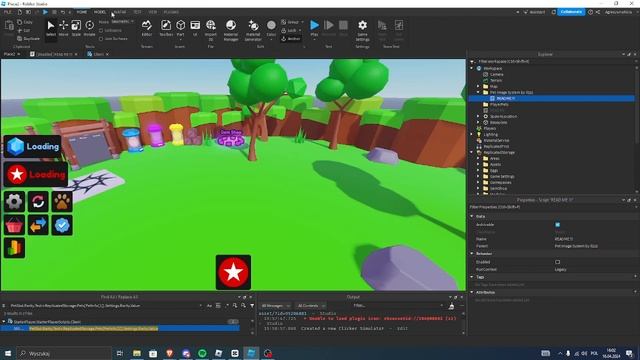
Task: Open the Terrain Editor
Action: pyautogui.click(x=147, y=28)
